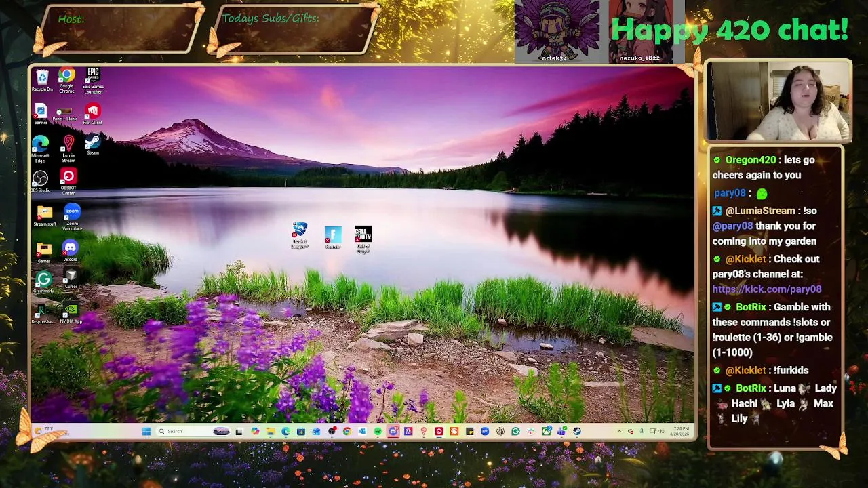Open the Fortnite desktop shortcut
Screen dimensions: 868x488
pos(333,237)
